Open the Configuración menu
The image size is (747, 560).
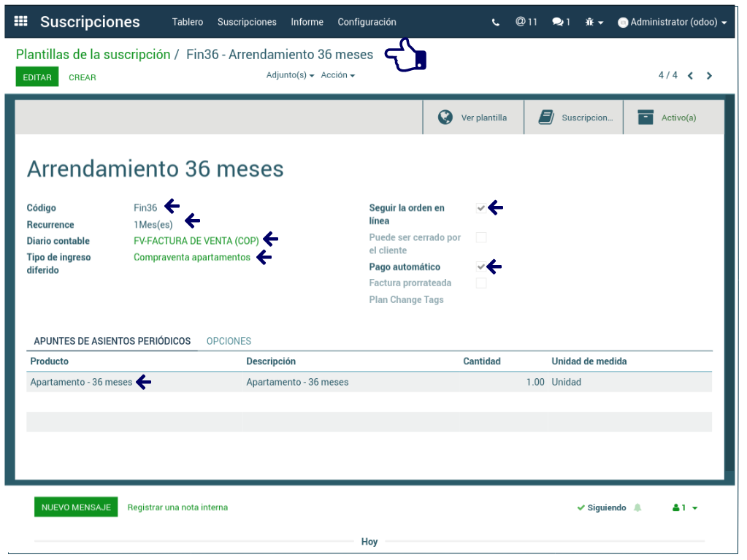(367, 22)
